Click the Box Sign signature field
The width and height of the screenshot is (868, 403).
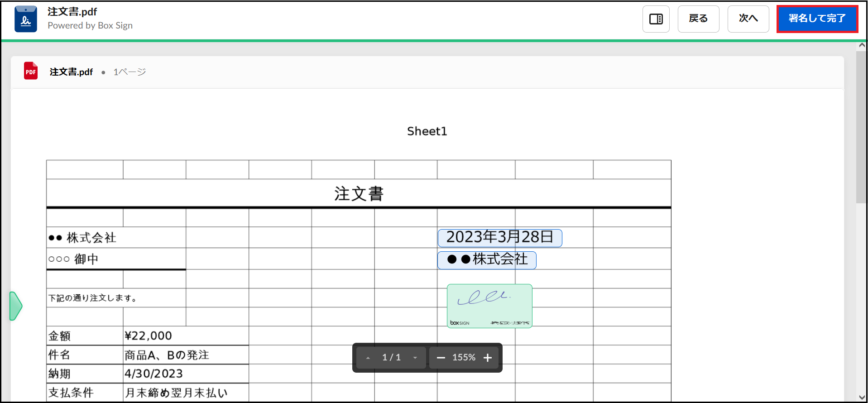pos(489,306)
